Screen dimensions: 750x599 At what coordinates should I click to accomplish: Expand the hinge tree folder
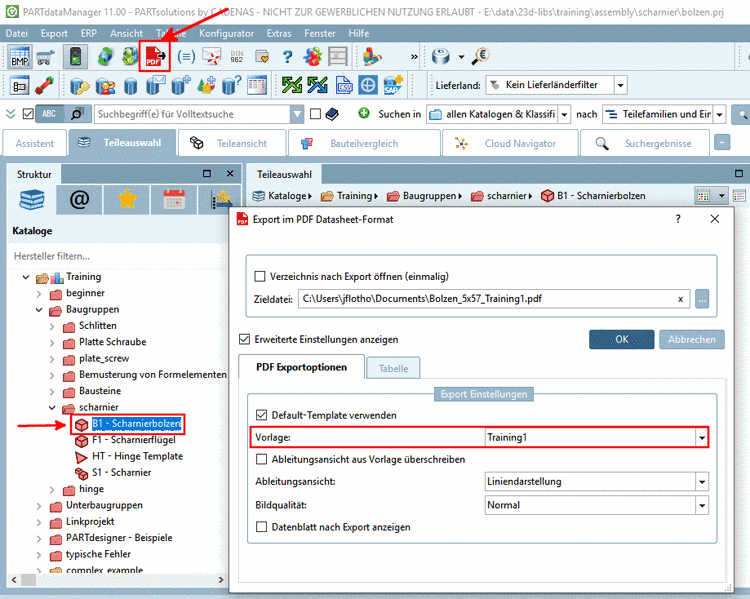click(x=52, y=490)
